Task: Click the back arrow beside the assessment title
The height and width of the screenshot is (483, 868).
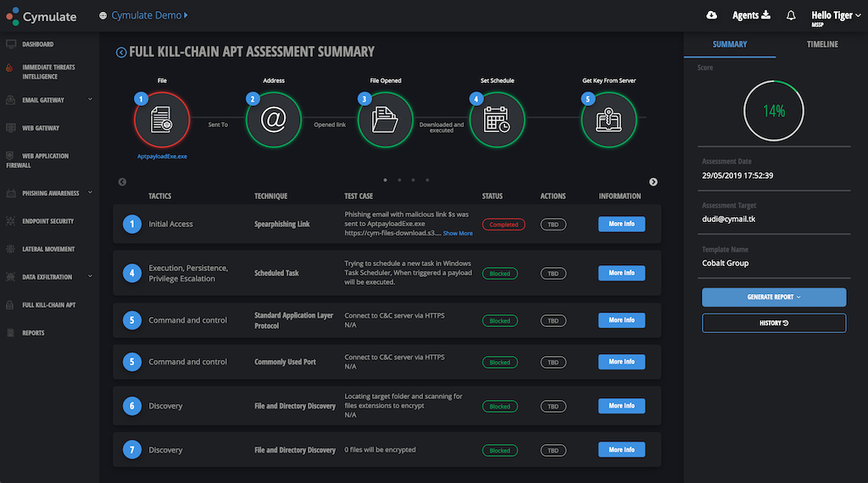Action: (x=121, y=53)
